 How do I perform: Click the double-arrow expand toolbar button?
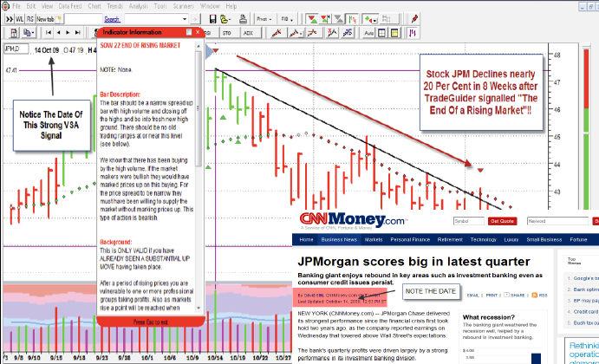10,19
